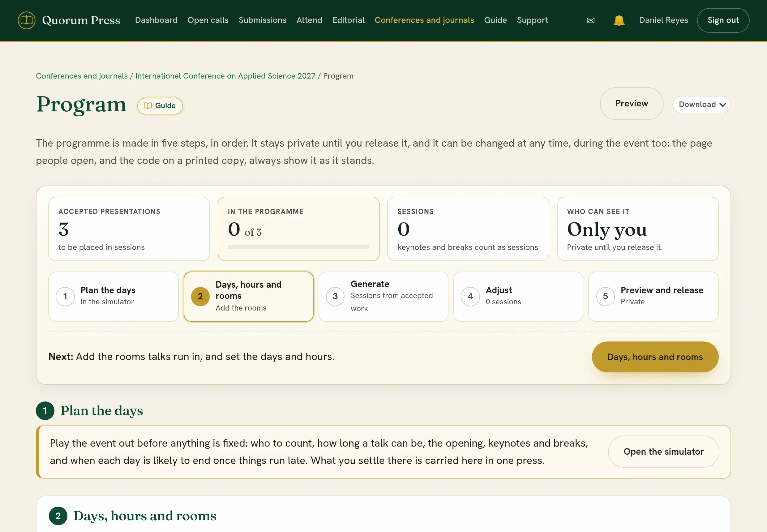Select step 5 Preview and release card
This screenshot has width=767, height=532.
click(653, 296)
